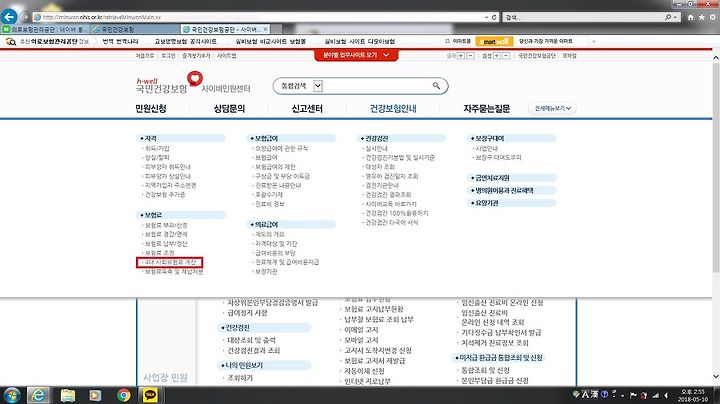Open KakaoTalk from the taskbar
This screenshot has height=404, width=720.
(150, 395)
